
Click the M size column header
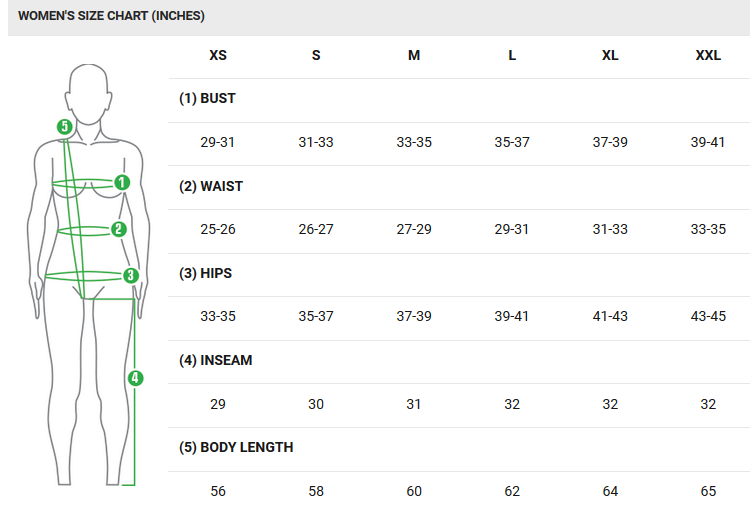click(414, 56)
